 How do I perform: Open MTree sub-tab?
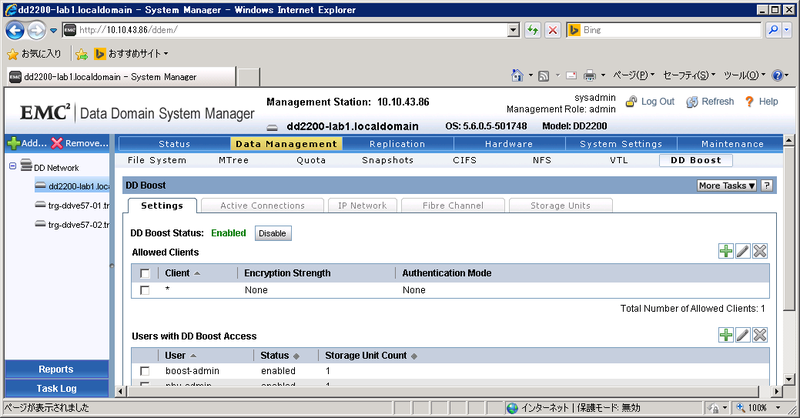click(234, 160)
